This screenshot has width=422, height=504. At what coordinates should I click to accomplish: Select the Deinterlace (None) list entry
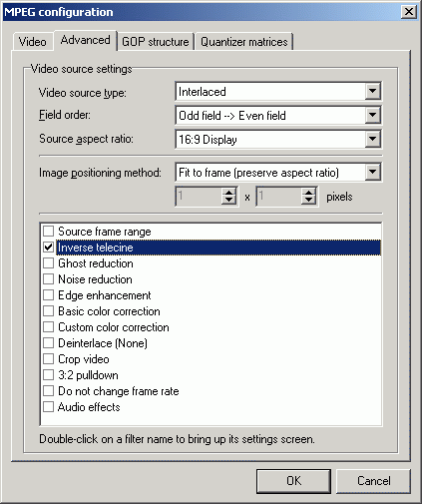click(x=103, y=343)
